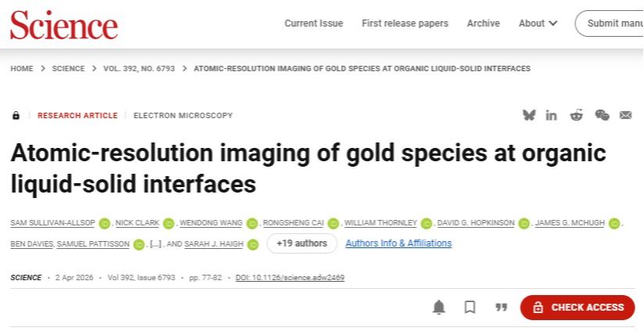Share article on Bluesky
Image resolution: width=644 pixels, height=335 pixels.
coord(529,115)
